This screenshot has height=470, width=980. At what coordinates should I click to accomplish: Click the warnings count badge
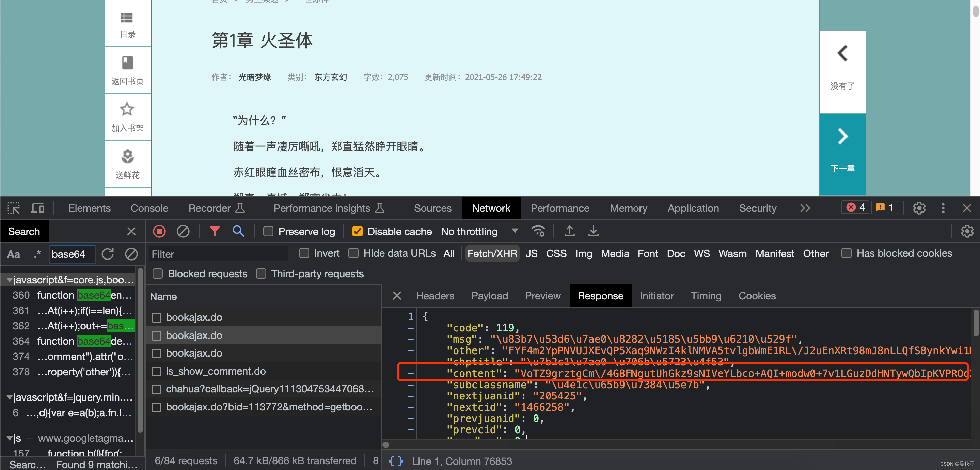pos(884,207)
